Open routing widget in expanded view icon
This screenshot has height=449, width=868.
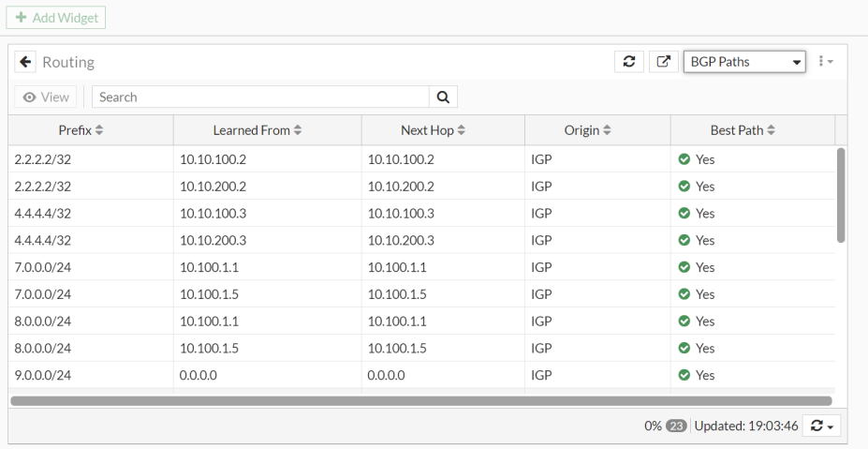[x=663, y=62]
